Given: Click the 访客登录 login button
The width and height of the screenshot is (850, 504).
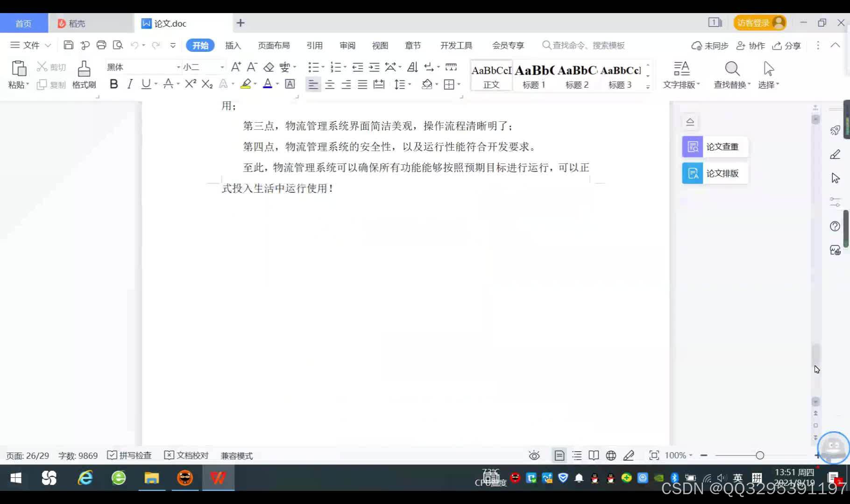Looking at the screenshot, I should coord(759,23).
